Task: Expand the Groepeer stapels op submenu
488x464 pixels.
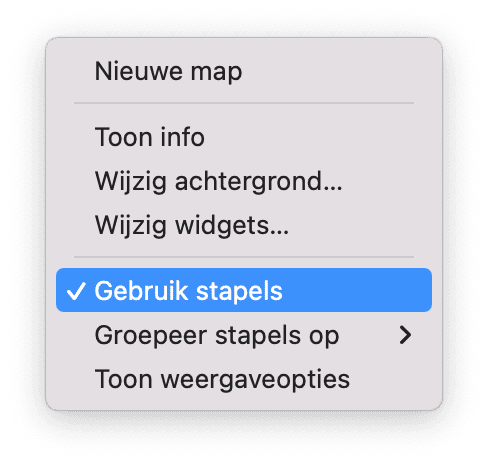Action: coord(244,335)
